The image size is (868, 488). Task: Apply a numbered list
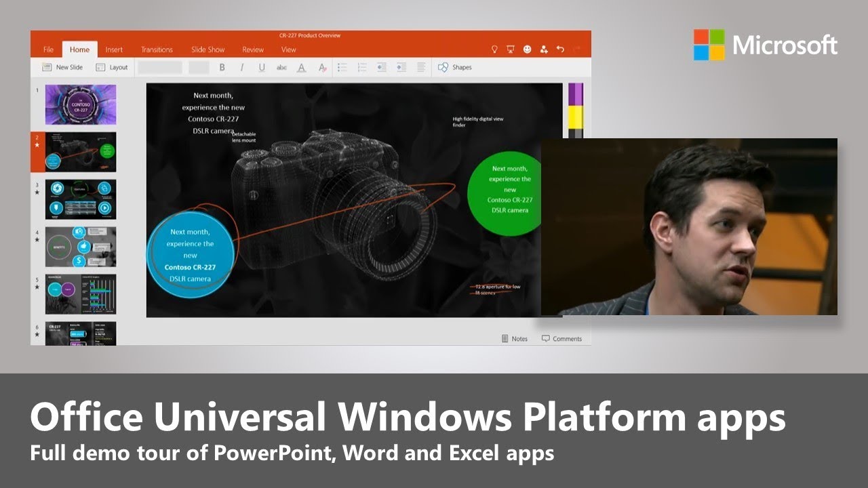coord(362,67)
